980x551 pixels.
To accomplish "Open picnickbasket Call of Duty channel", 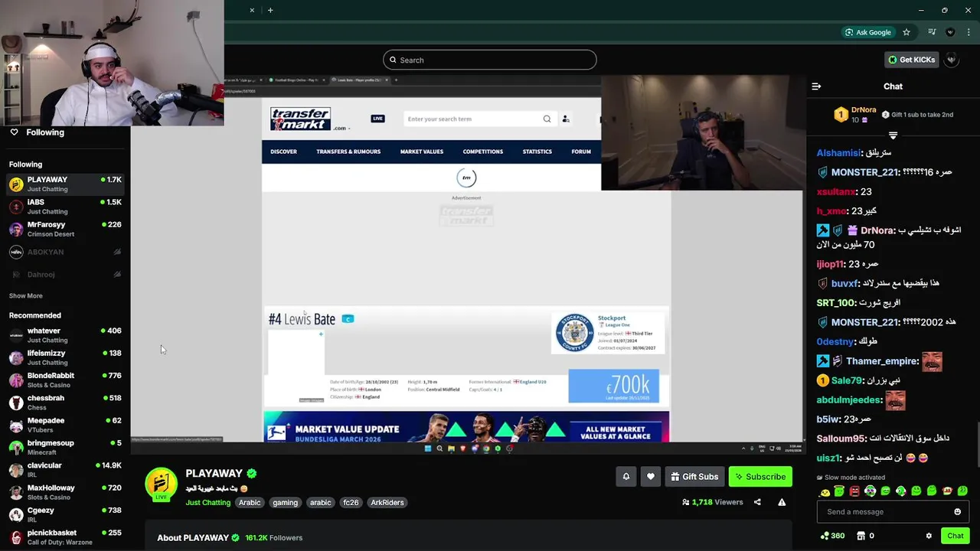I will [x=65, y=537].
